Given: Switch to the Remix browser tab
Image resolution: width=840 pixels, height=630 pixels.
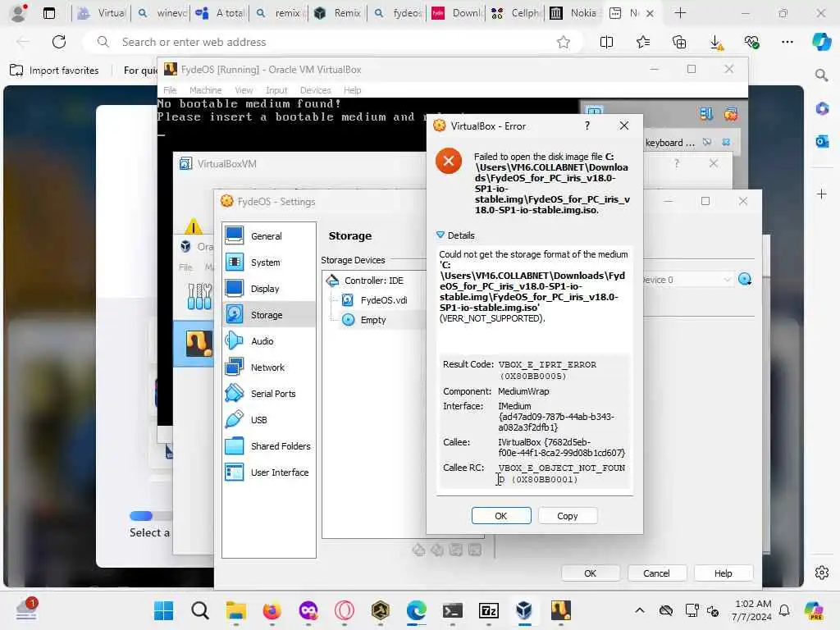Looking at the screenshot, I should [337, 13].
